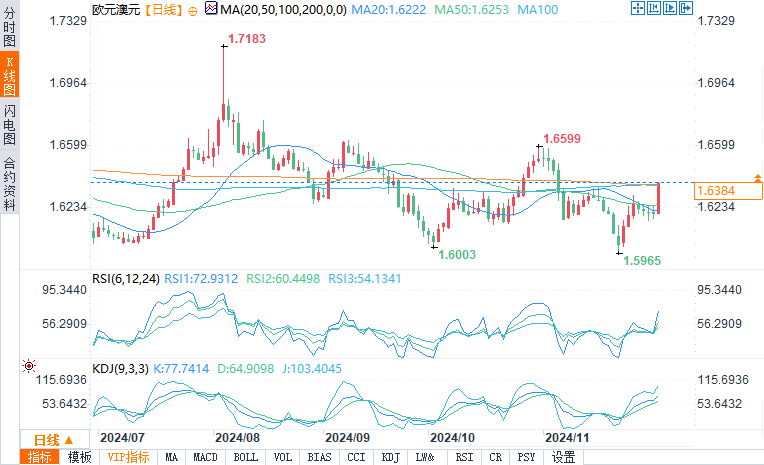The image size is (764, 465).
Task: Click MA20:1.6222 value
Action: point(388,9)
